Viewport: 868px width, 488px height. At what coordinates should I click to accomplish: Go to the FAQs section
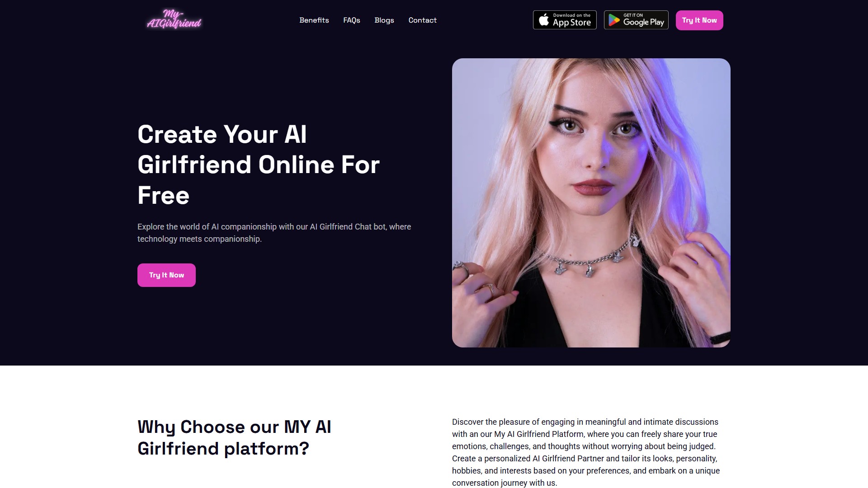click(x=352, y=20)
